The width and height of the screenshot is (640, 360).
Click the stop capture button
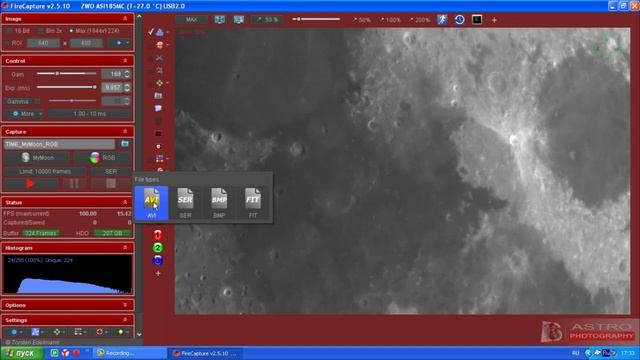tap(111, 184)
